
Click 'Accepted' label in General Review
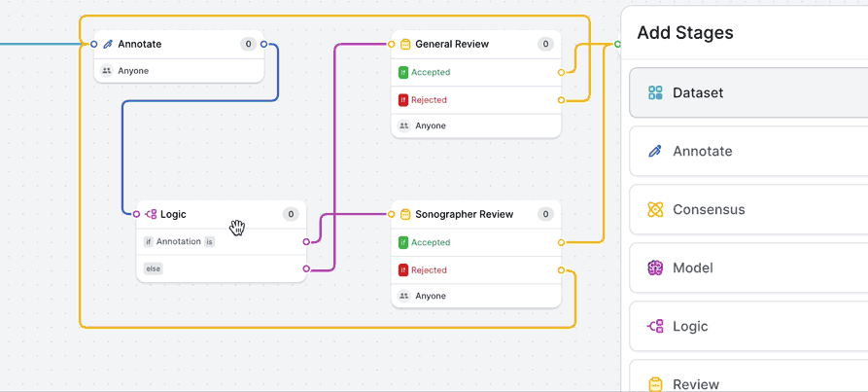point(431,72)
